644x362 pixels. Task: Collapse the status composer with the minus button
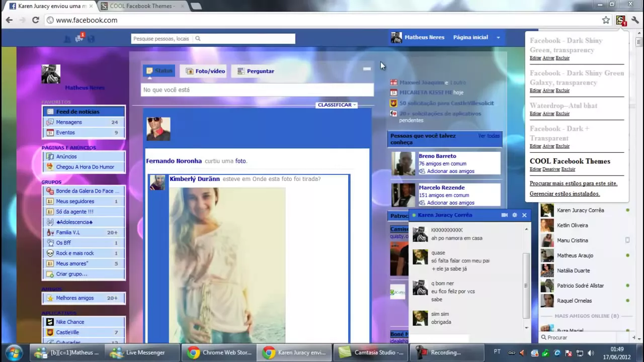click(x=367, y=69)
